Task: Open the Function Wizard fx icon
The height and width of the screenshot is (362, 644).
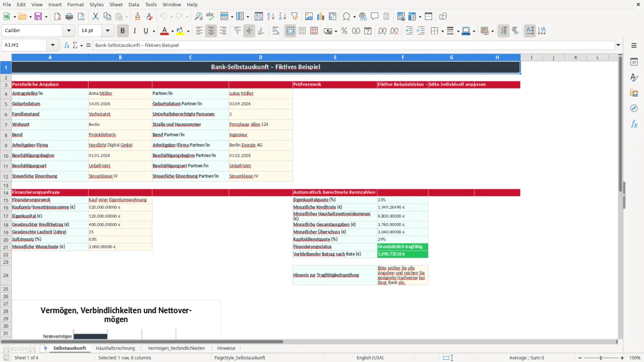Action: [67, 46]
